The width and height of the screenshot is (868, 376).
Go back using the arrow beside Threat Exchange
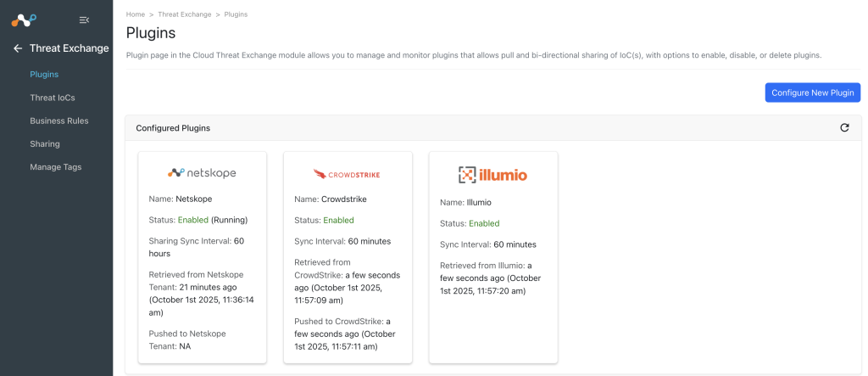[x=18, y=48]
